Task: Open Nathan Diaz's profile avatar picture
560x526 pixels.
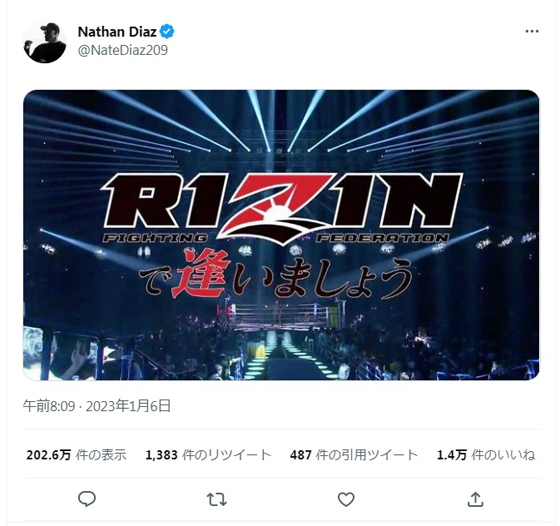Action: tap(45, 41)
